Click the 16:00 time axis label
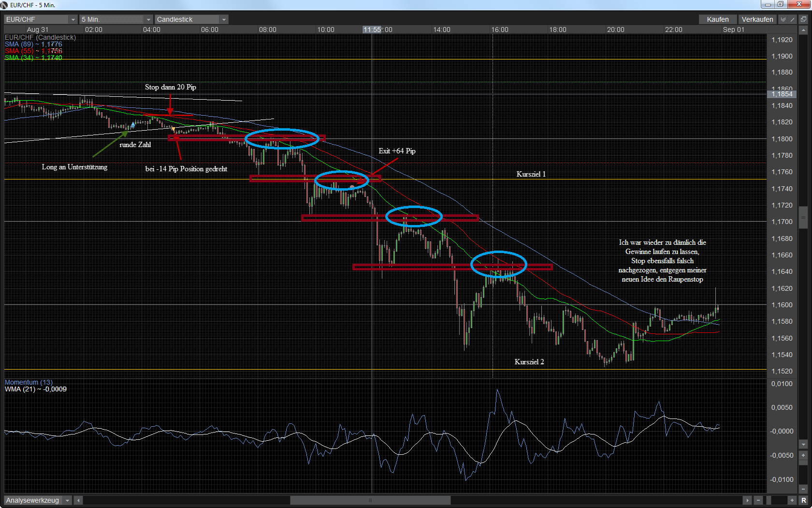The width and height of the screenshot is (812, 508). tap(500, 30)
